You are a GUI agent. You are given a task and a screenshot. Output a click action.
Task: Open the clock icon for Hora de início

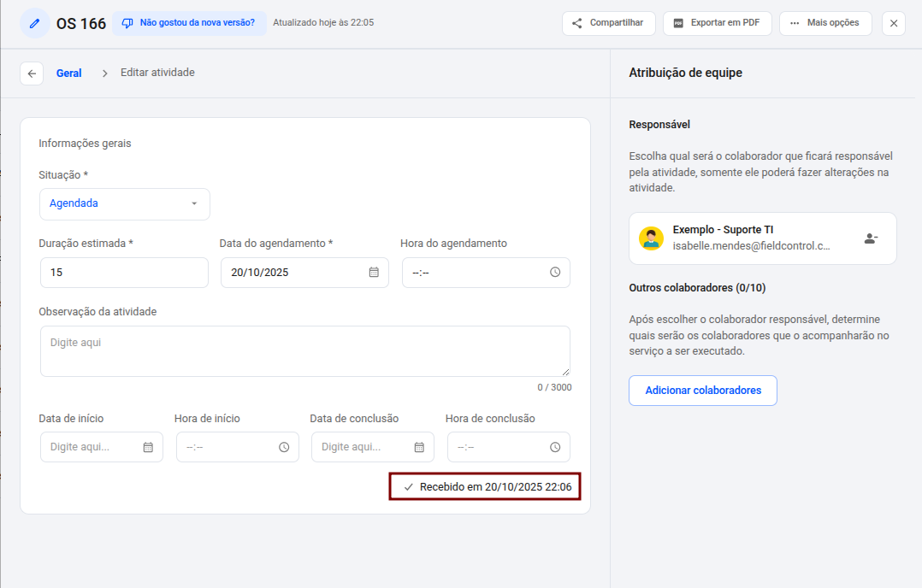(x=284, y=447)
